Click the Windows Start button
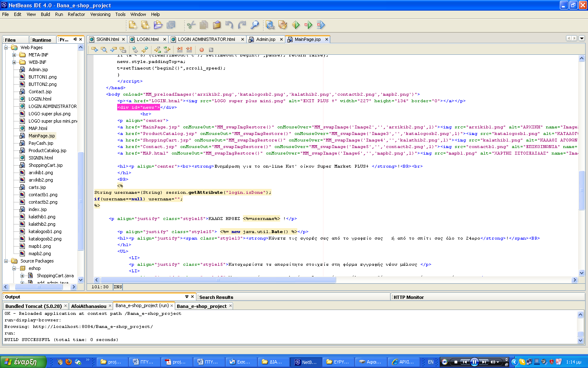This screenshot has width=588, height=368. click(x=23, y=362)
